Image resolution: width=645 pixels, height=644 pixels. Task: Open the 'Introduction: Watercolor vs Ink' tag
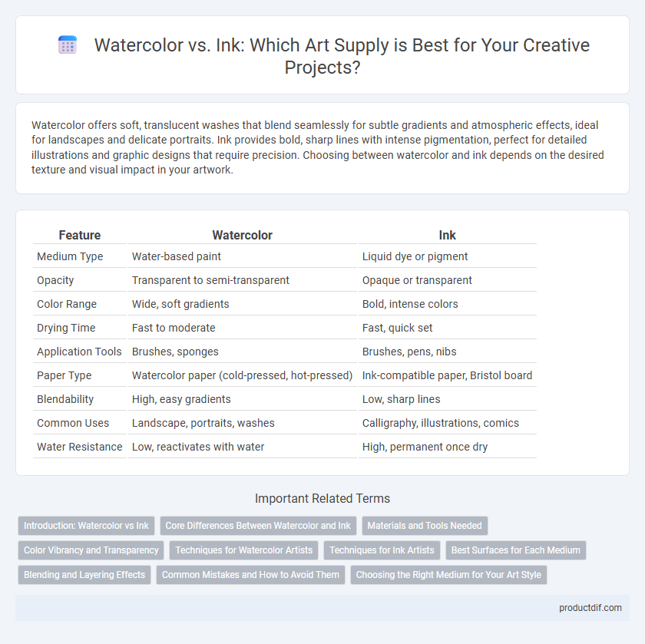click(x=86, y=526)
